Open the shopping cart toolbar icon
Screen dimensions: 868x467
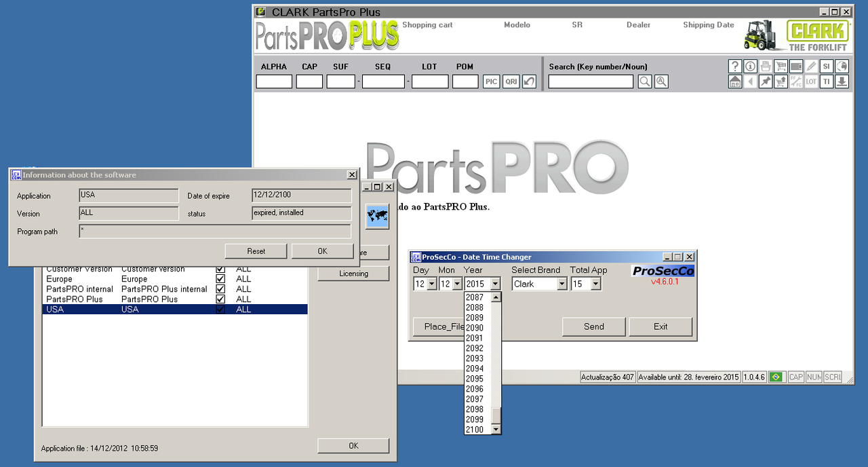tap(781, 67)
